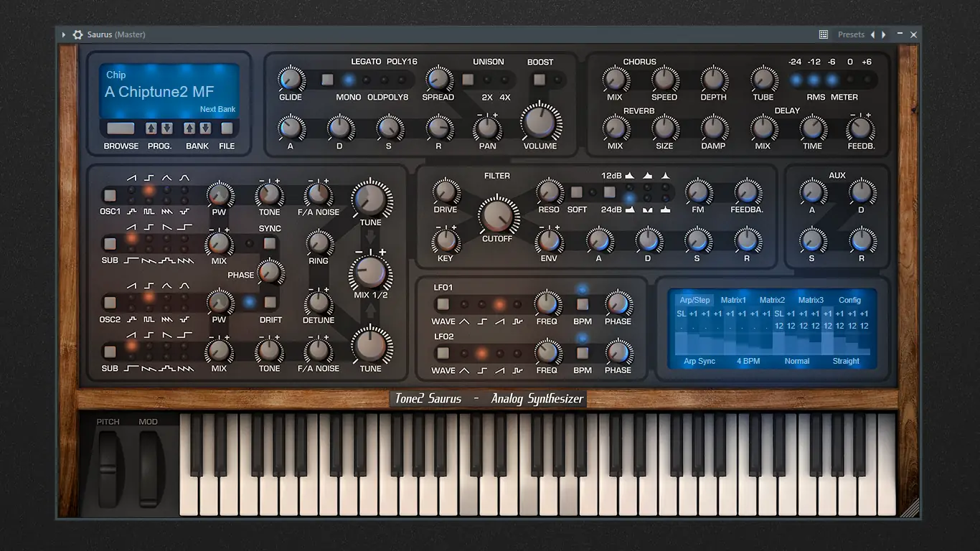980x551 pixels.
Task: Click Next Bank in the preset display
Action: coord(217,109)
